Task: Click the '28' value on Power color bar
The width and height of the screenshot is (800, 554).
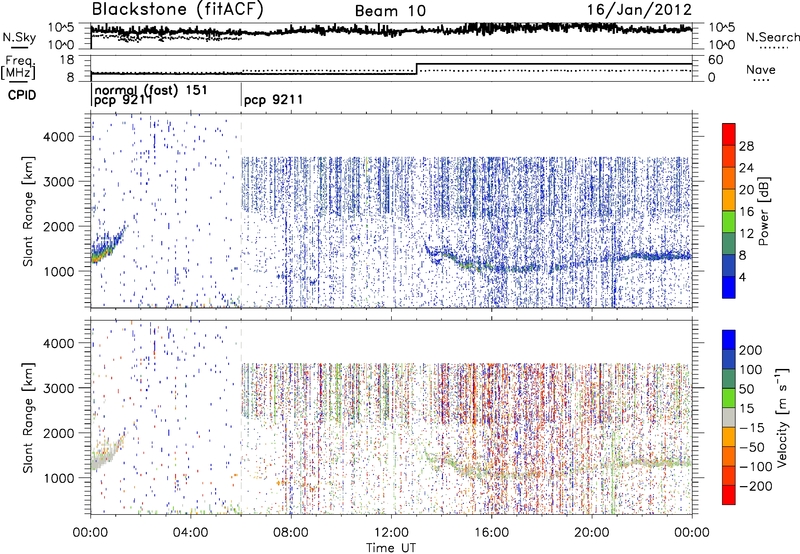Action: click(746, 146)
